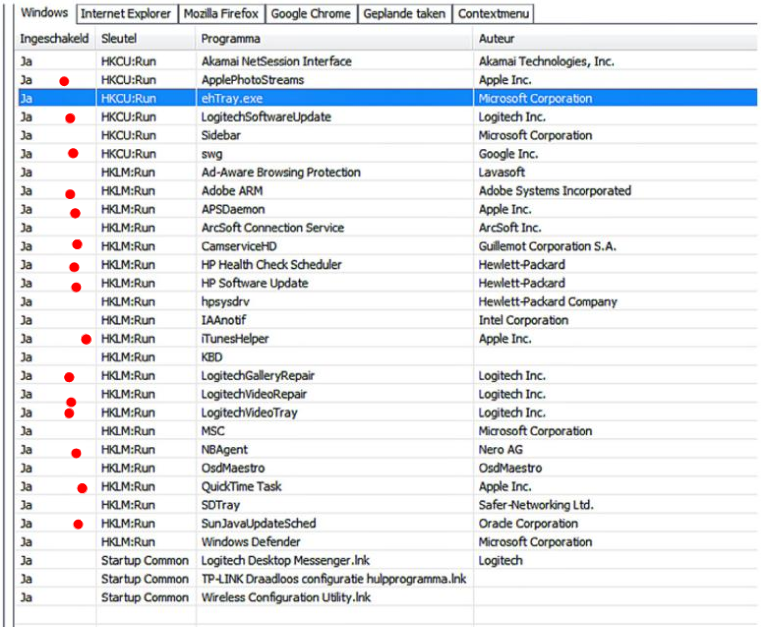Sort by the Programma column header
Image resolution: width=761 pixels, height=627 pixels.
point(335,39)
